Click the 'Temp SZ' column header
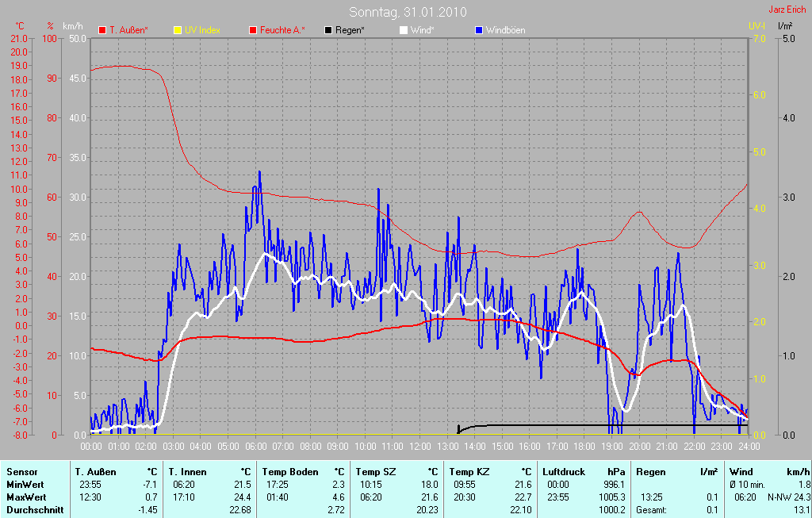812x518 pixels. pos(376,472)
